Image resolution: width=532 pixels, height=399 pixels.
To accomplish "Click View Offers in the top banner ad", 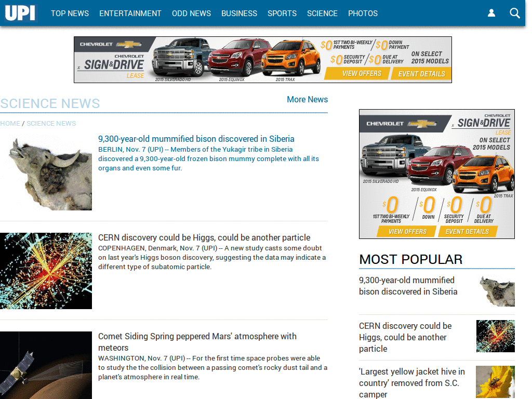I will (x=356, y=74).
